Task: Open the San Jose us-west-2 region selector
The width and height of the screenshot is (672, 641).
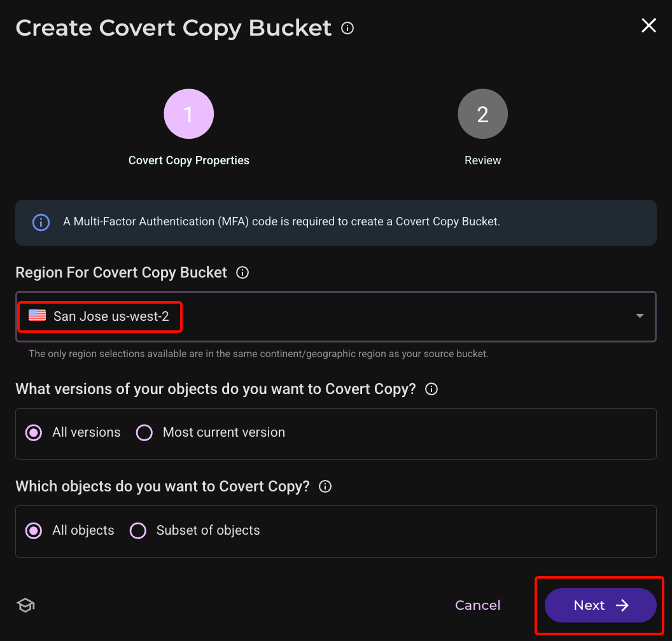Action: [x=336, y=316]
